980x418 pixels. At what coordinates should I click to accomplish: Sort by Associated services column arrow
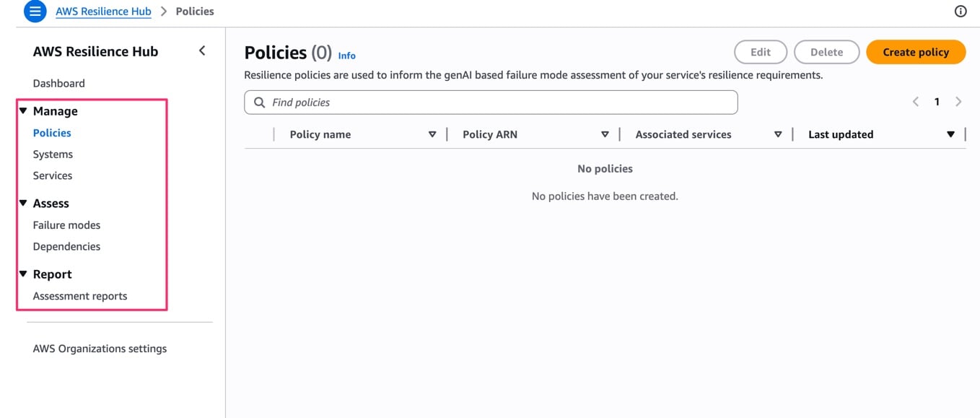778,134
